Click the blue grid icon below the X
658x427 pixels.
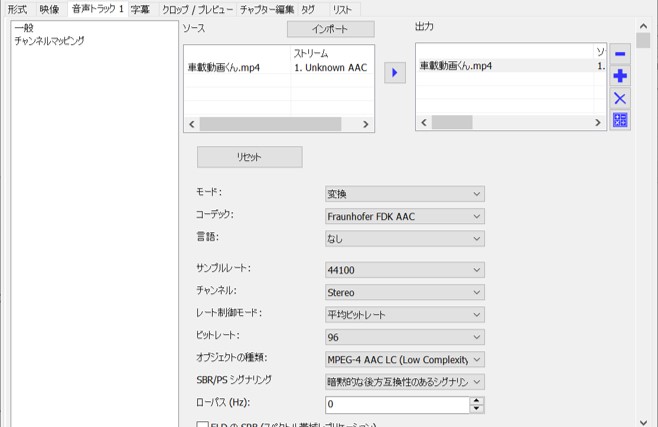(x=620, y=120)
